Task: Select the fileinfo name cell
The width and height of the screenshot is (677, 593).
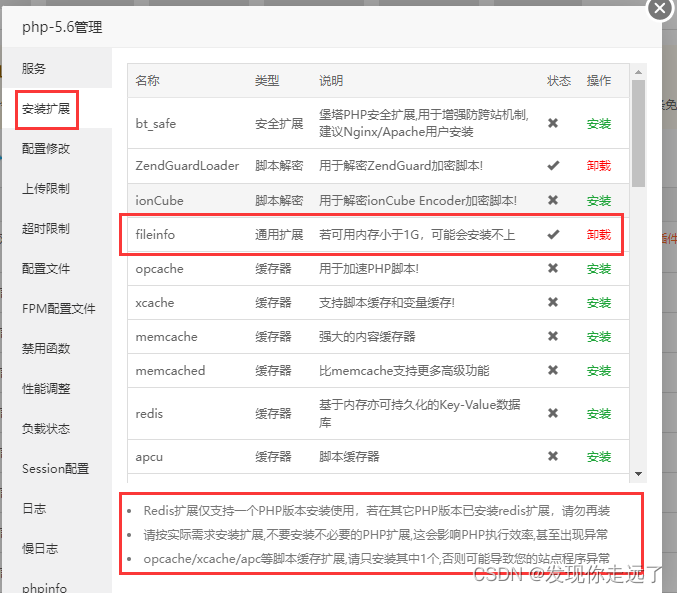Action: point(155,235)
